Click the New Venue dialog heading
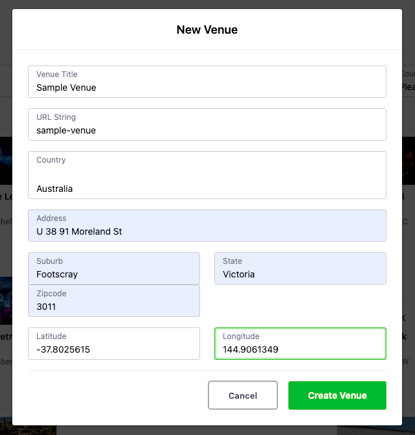The image size is (415, 435). 207,30
